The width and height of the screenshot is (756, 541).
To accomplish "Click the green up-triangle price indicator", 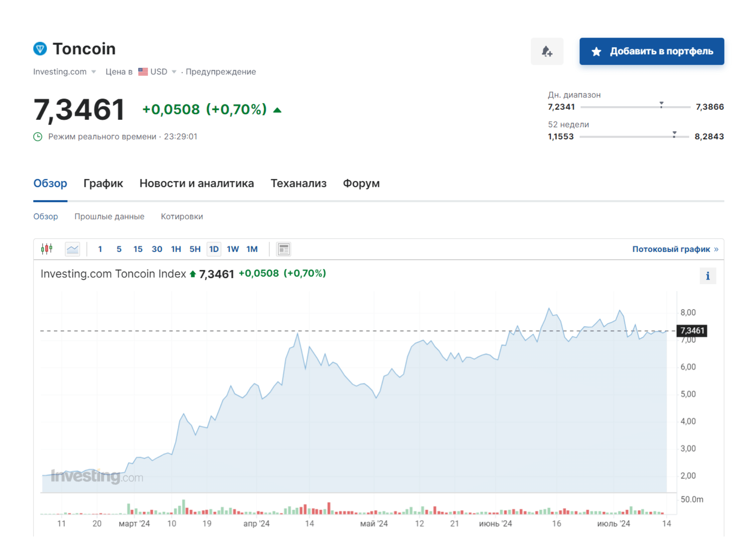I will click(x=277, y=110).
